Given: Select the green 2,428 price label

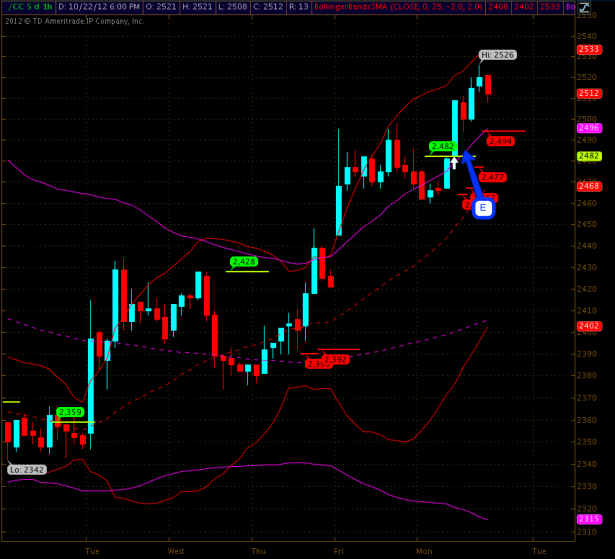Looking at the screenshot, I should pos(244,262).
